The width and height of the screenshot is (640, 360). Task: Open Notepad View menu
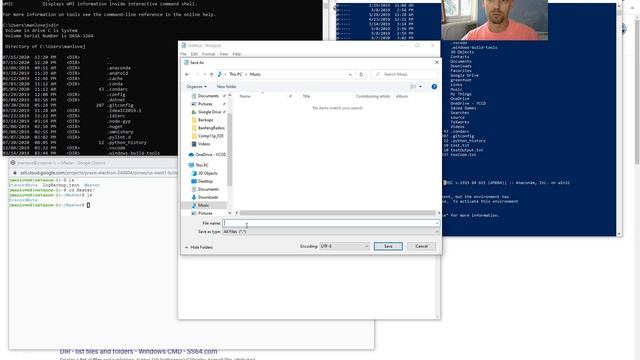[224, 54]
